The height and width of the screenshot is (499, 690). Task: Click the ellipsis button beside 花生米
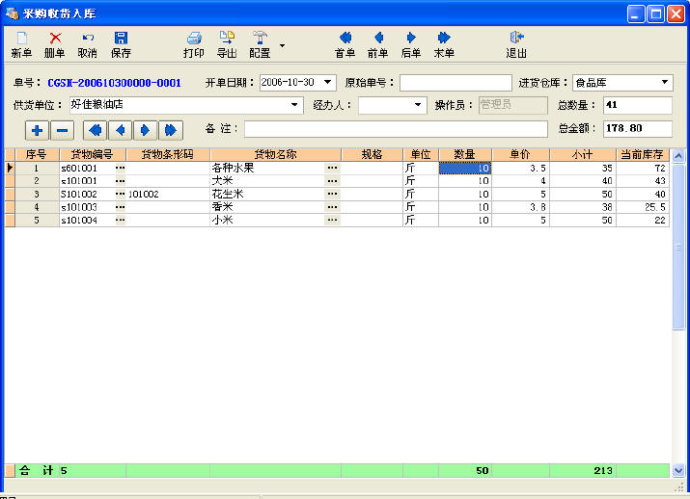tap(332, 194)
